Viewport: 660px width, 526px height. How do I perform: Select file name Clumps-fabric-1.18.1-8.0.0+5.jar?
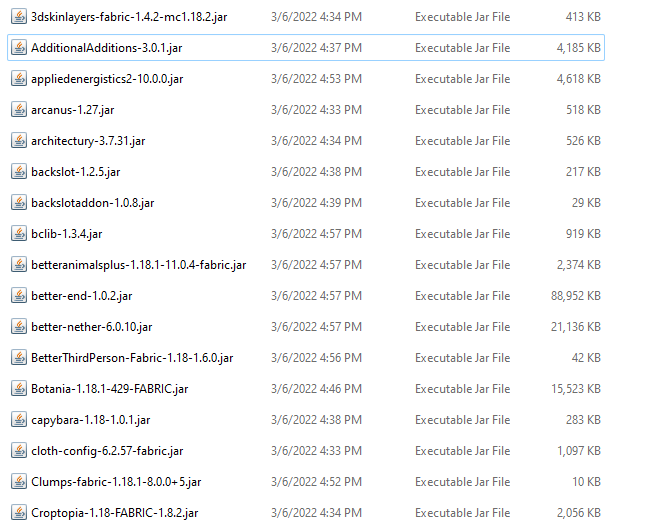click(116, 482)
